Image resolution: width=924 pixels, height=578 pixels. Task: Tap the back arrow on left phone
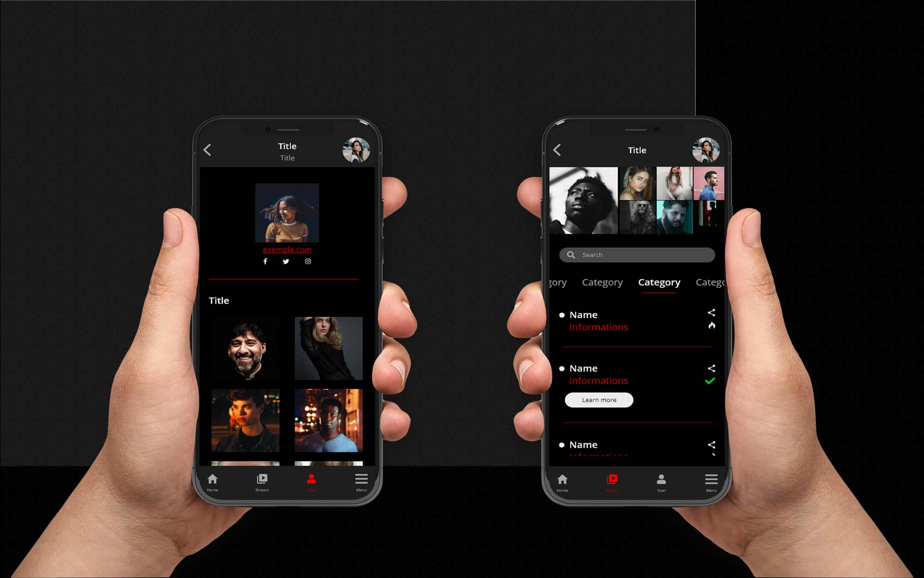click(207, 149)
